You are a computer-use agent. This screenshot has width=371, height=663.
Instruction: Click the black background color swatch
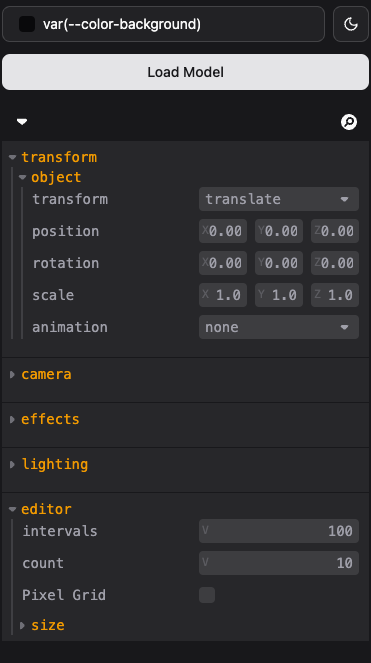[27, 24]
